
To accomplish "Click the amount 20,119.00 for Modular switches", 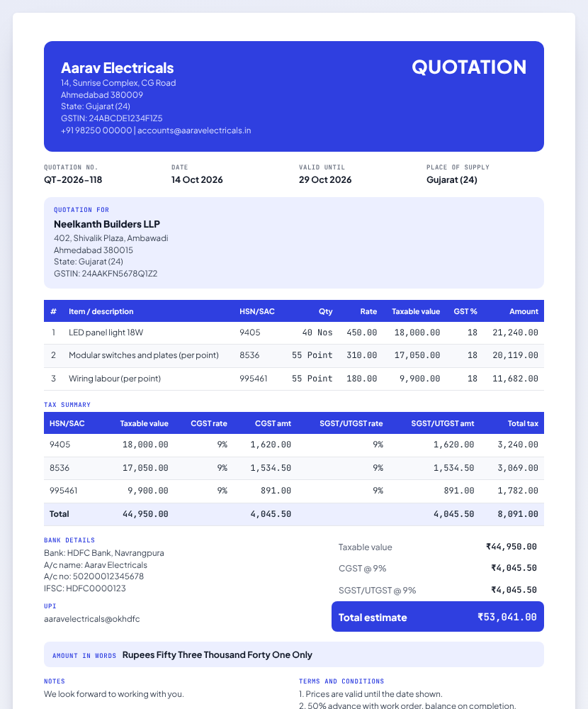I will pos(515,355).
